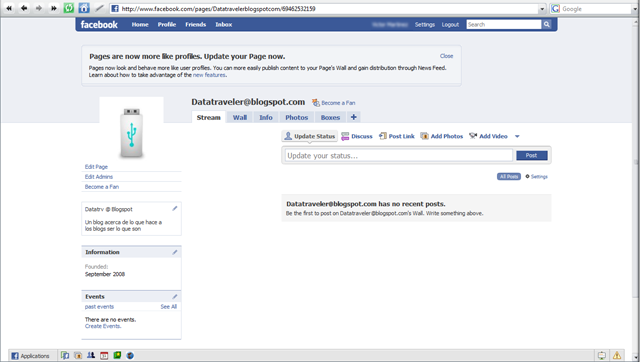The image size is (640, 362).
Task: Open the Boxes tab
Action: [330, 117]
